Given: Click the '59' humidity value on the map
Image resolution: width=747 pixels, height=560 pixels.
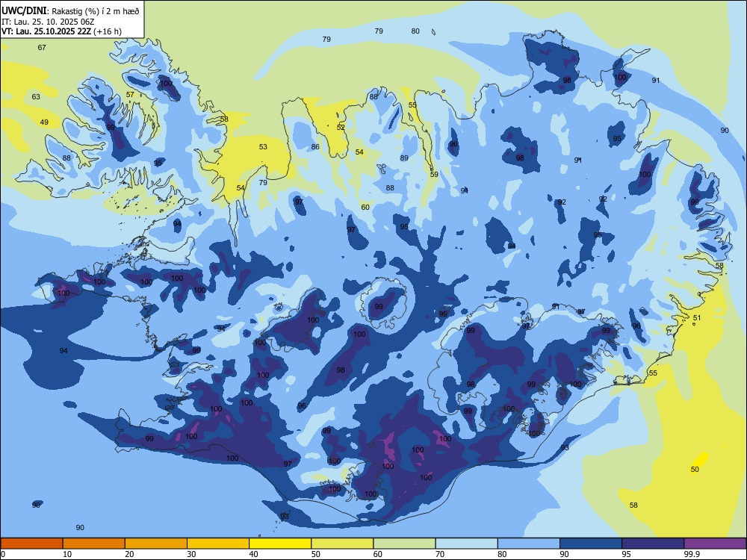Looking at the screenshot, I should (x=434, y=174).
